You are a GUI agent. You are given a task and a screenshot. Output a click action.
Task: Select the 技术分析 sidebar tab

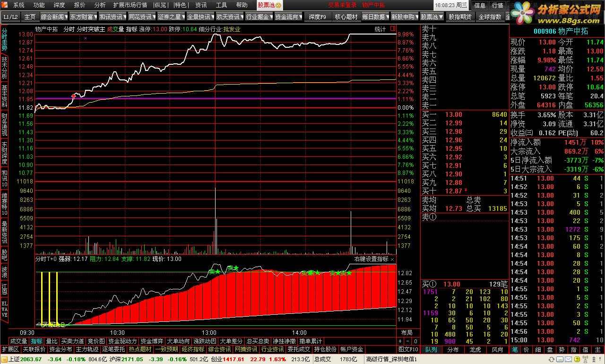tap(4, 68)
